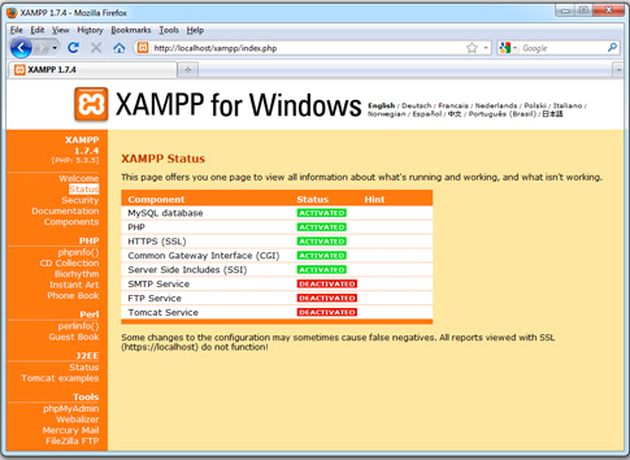The width and height of the screenshot is (630, 460).
Task: Bookmark page with the star icon
Action: coord(472,48)
